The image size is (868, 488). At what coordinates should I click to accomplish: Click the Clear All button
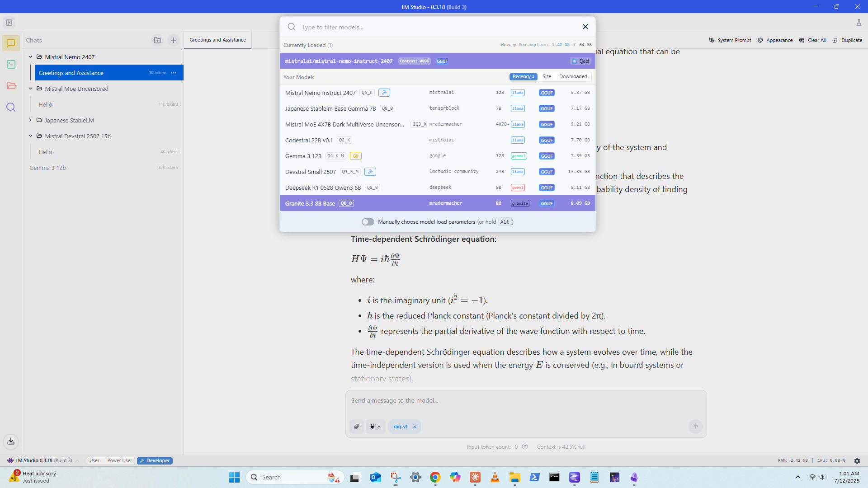812,40
